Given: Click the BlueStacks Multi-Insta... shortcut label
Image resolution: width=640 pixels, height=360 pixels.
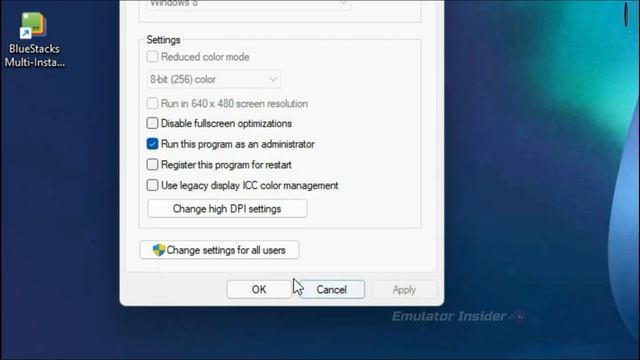Looking at the screenshot, I should click(34, 56).
